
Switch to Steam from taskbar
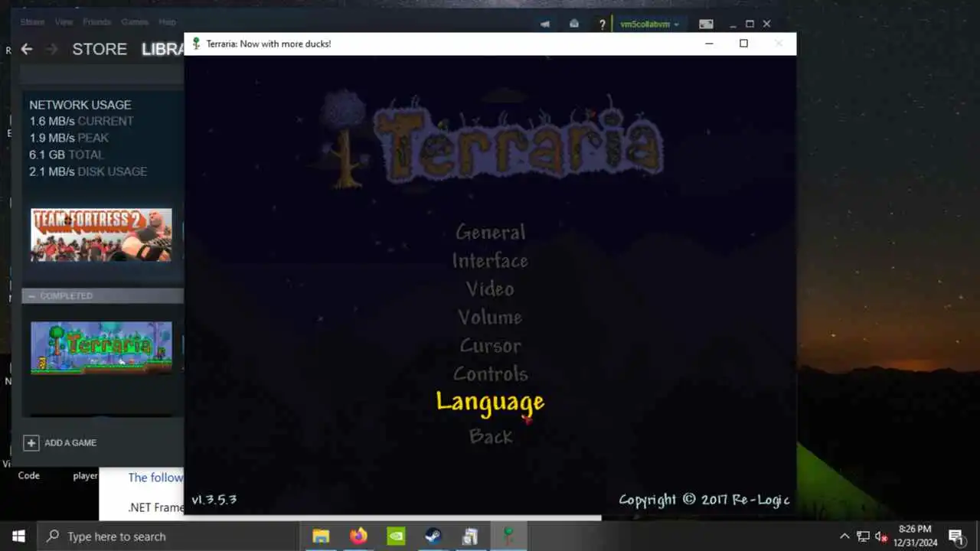point(433,536)
